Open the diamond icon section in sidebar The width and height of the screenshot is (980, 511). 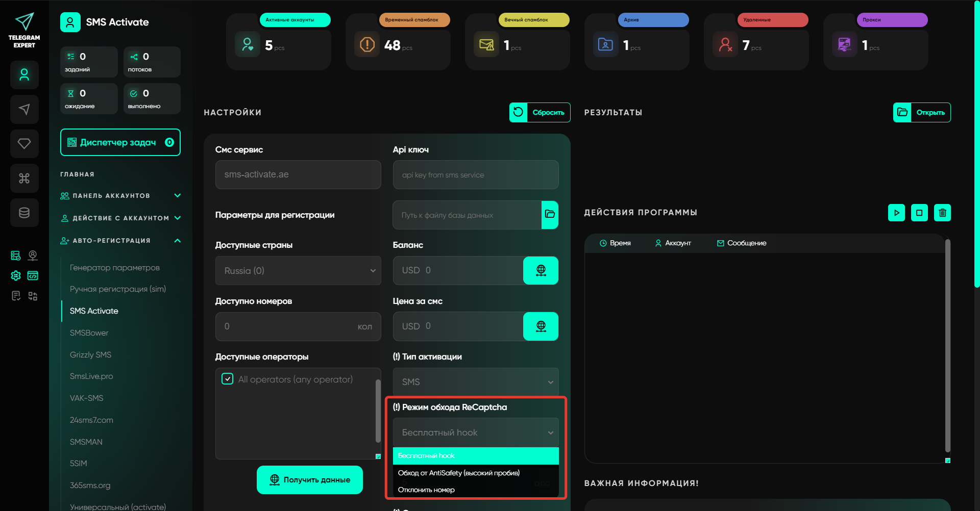[x=24, y=144]
